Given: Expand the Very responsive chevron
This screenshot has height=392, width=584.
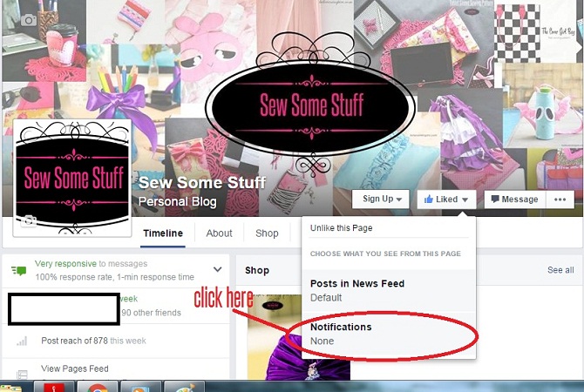Looking at the screenshot, I should click(x=218, y=269).
